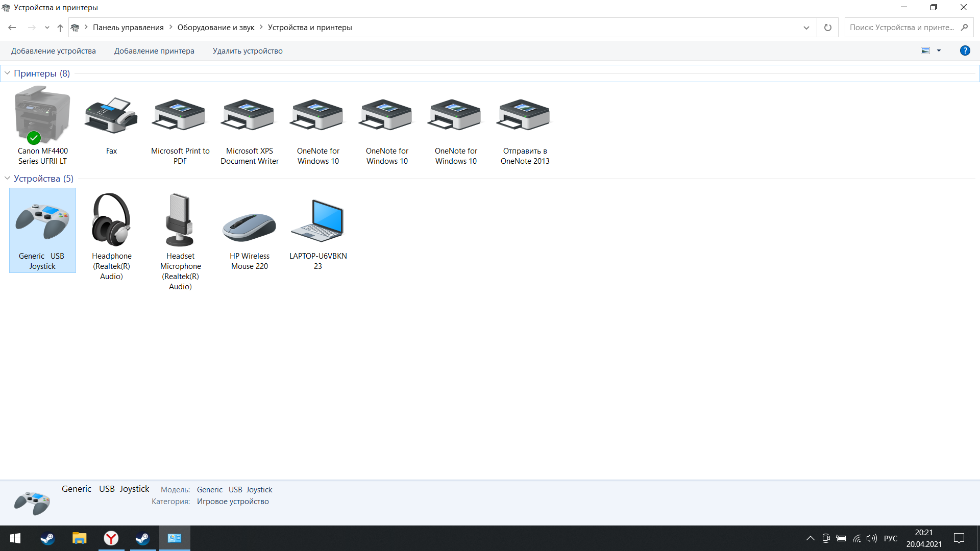Screen dimensions: 980x551
Task: Switch РУС input language indicator
Action: (891, 538)
